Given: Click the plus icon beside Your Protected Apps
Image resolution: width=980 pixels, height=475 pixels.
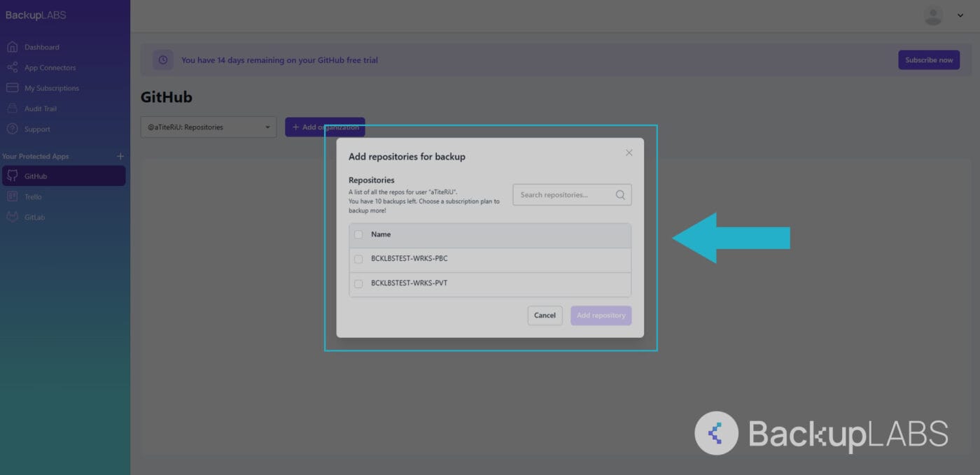Looking at the screenshot, I should point(120,156).
